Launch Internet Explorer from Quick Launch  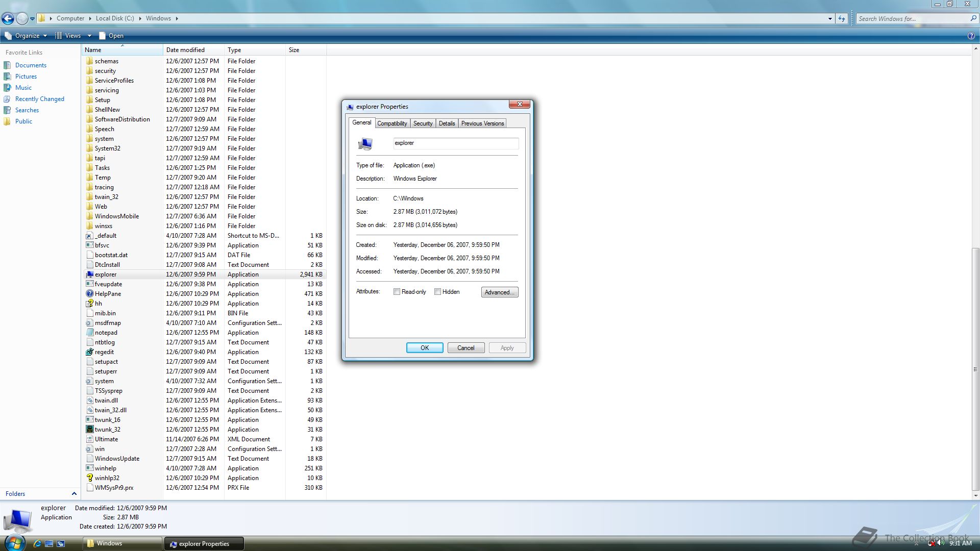[37, 544]
